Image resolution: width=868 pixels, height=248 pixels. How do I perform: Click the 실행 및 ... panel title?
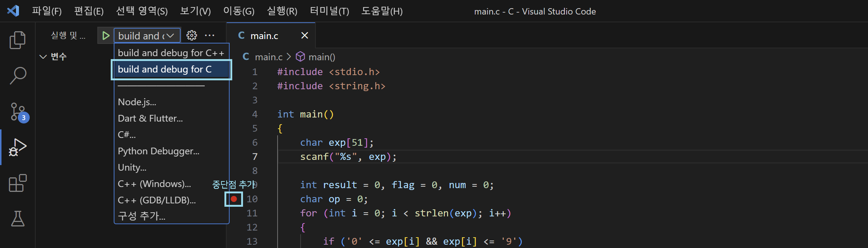pyautogui.click(x=68, y=36)
